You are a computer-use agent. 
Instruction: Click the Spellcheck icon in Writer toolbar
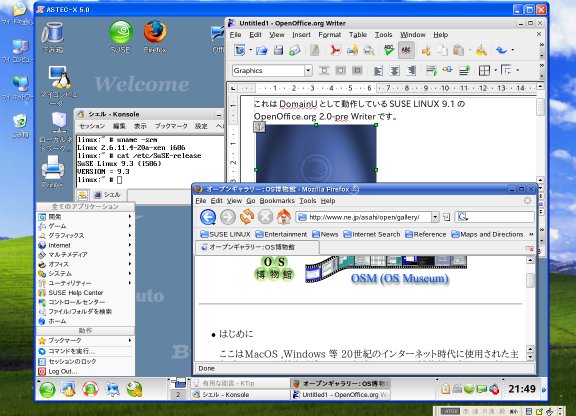[x=389, y=50]
